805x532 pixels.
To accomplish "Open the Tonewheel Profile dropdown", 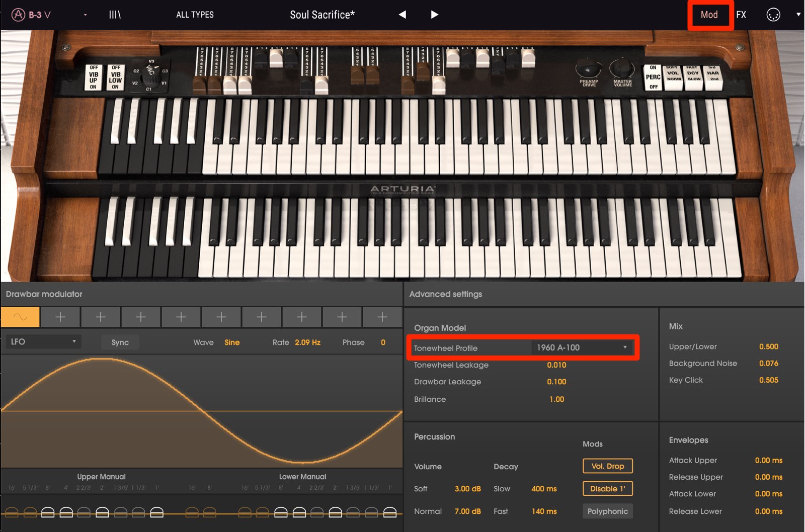I will 582,347.
